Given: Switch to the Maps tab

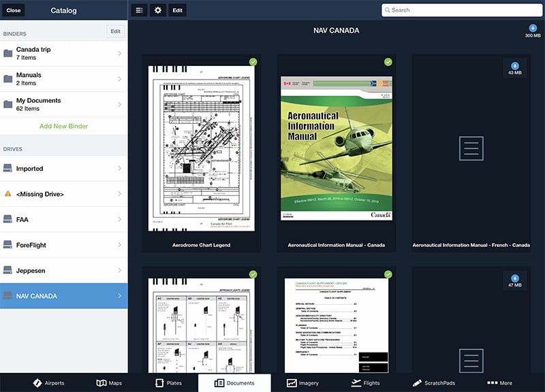Looking at the screenshot, I should [x=109, y=383].
